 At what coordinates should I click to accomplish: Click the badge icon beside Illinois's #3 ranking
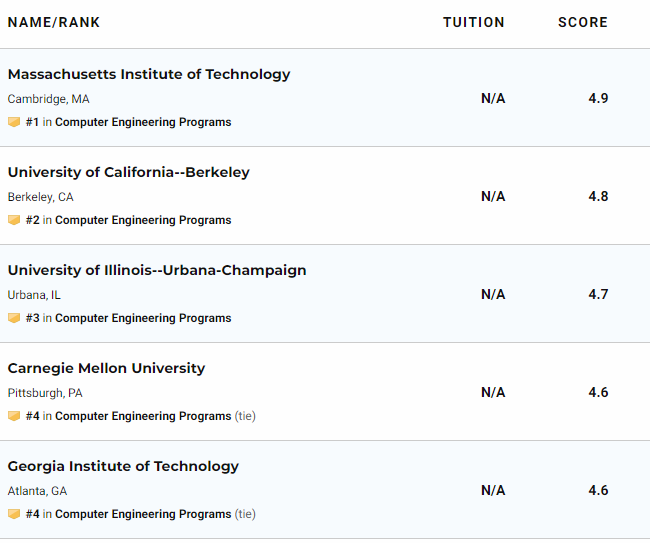[x=14, y=318]
